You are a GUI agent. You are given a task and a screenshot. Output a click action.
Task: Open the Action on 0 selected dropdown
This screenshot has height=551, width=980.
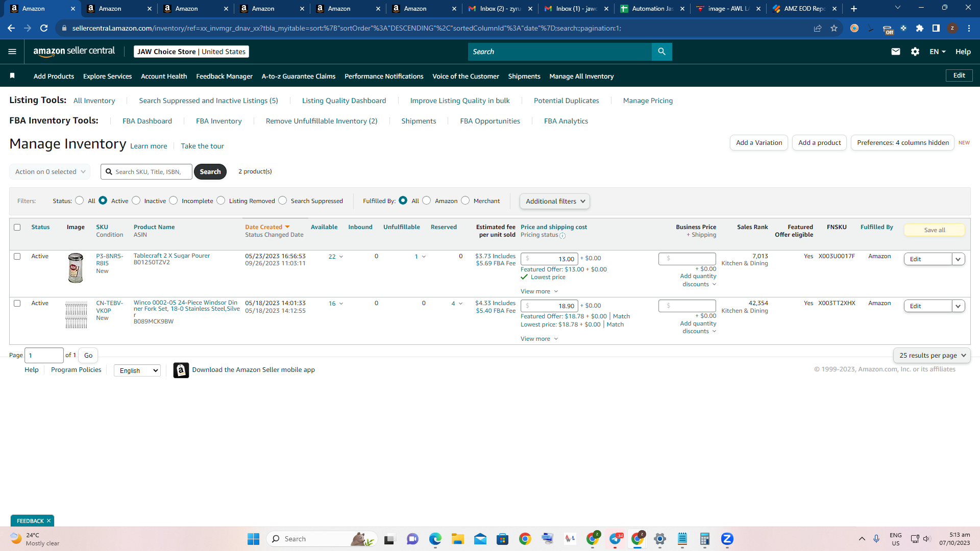pyautogui.click(x=50, y=171)
